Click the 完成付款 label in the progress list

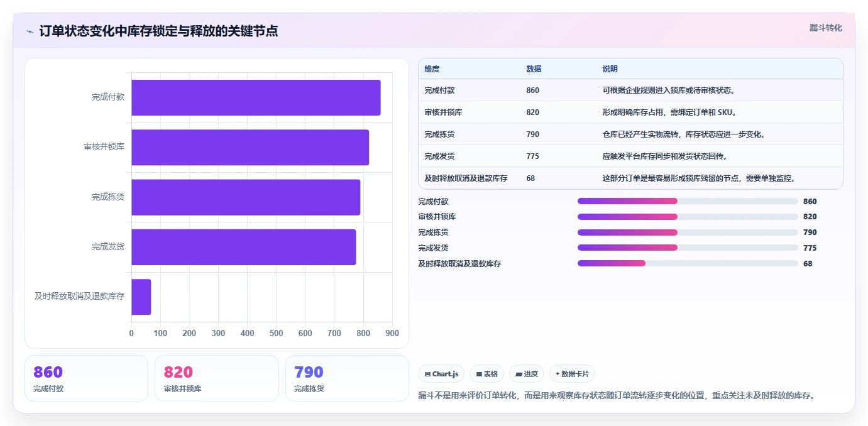coord(434,201)
